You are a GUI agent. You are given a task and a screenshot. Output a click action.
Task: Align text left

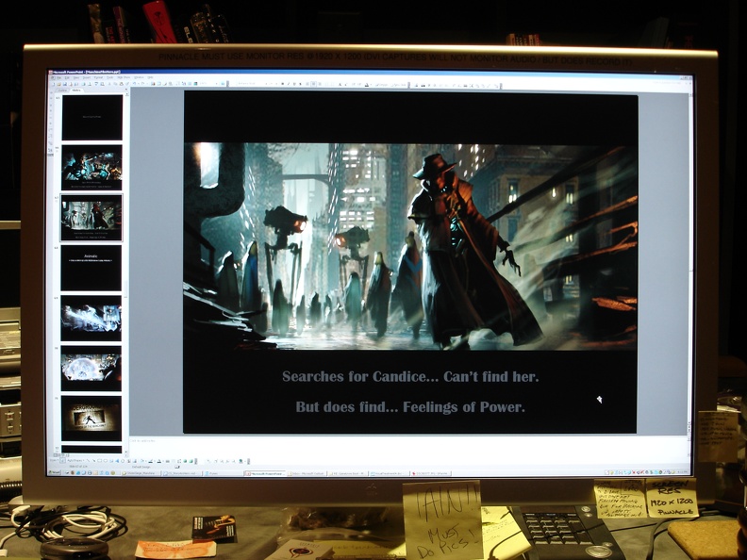tap(307, 84)
